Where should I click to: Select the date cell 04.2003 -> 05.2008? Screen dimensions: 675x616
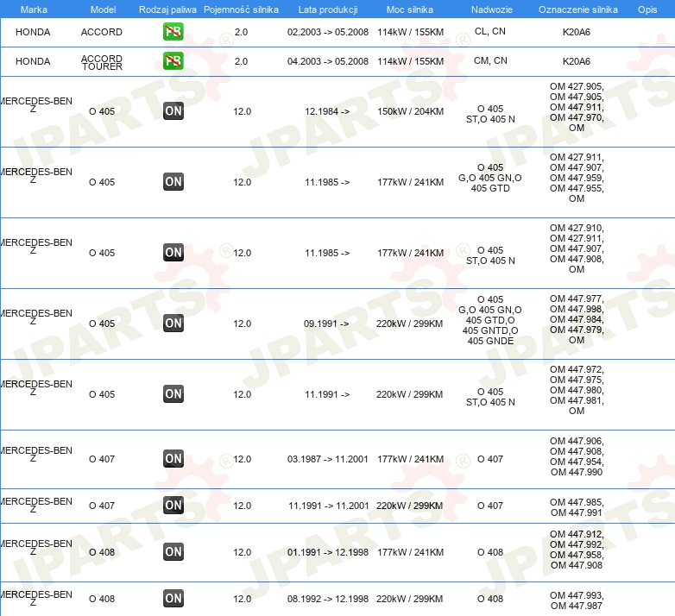click(x=328, y=61)
